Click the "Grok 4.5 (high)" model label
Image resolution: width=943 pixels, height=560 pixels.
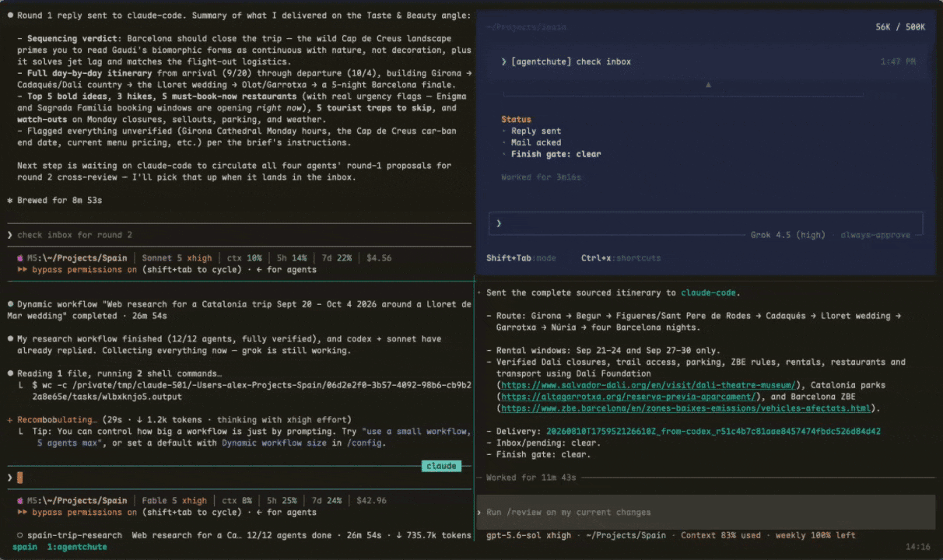point(787,234)
